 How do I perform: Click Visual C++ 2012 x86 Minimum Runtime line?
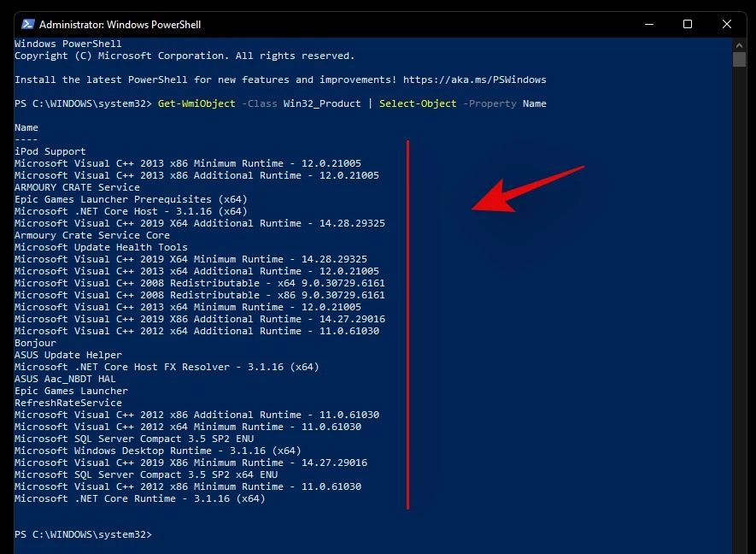188,486
